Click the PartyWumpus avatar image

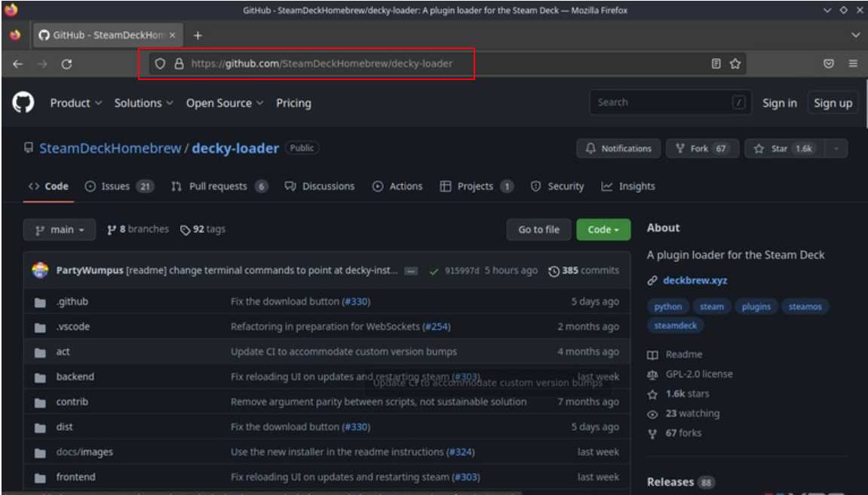click(40, 270)
